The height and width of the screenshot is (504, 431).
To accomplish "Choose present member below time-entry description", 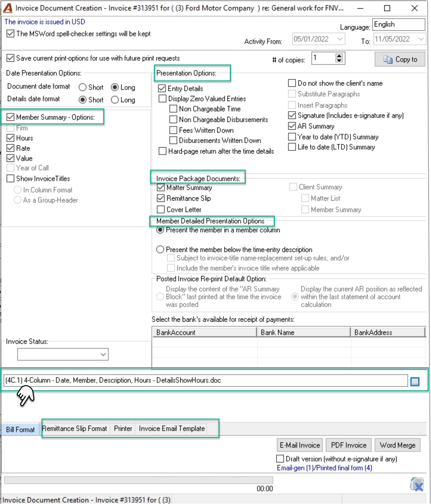I will click(160, 249).
